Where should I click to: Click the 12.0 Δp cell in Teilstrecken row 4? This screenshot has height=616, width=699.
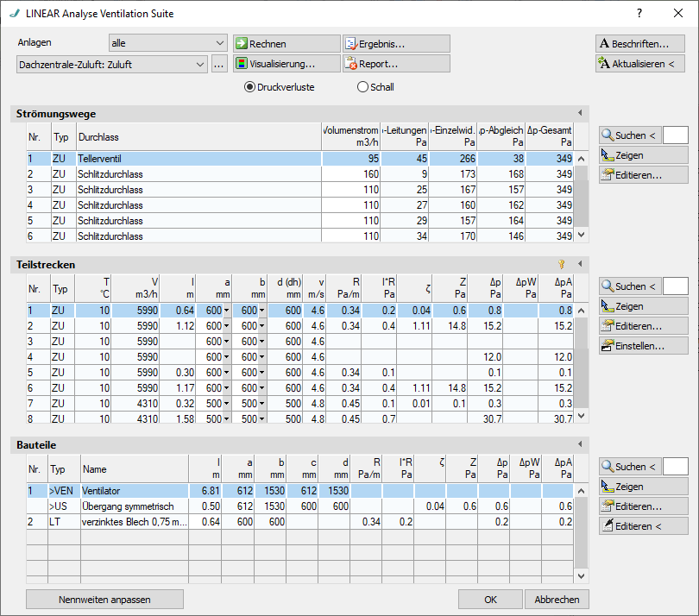pyautogui.click(x=486, y=357)
